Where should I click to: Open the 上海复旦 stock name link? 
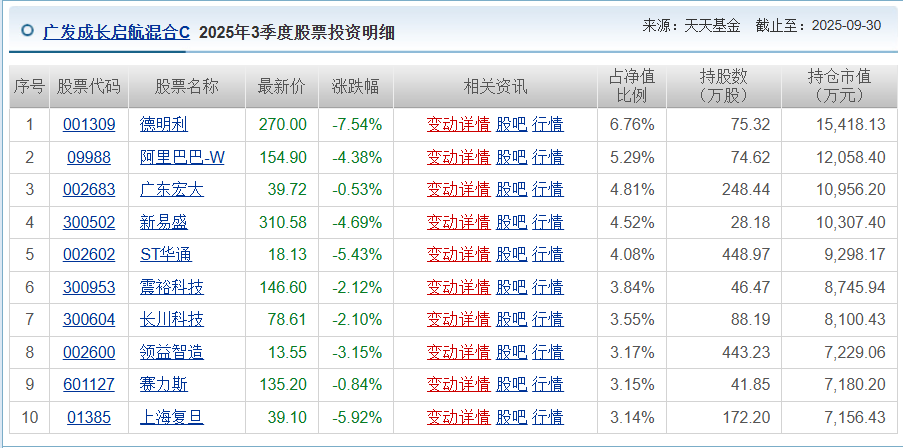[x=172, y=417]
